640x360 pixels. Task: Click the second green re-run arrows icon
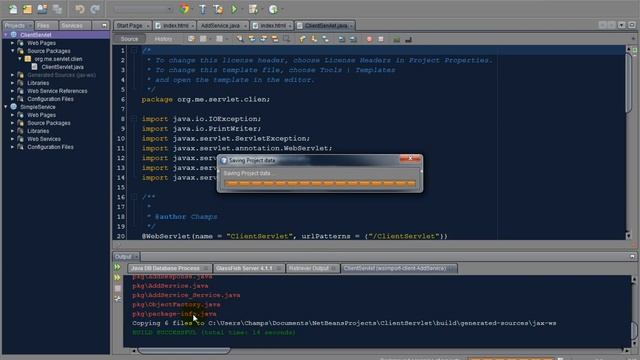pyautogui.click(x=118, y=278)
